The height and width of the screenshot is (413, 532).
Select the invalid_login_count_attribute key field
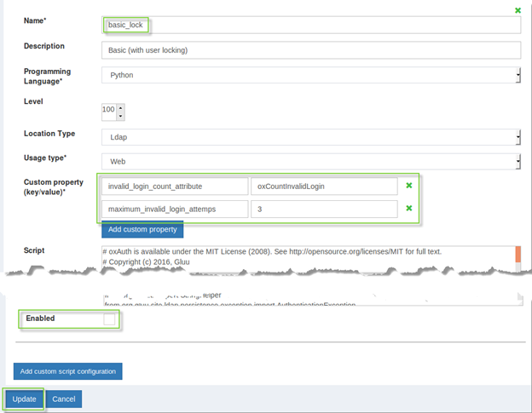pos(175,186)
